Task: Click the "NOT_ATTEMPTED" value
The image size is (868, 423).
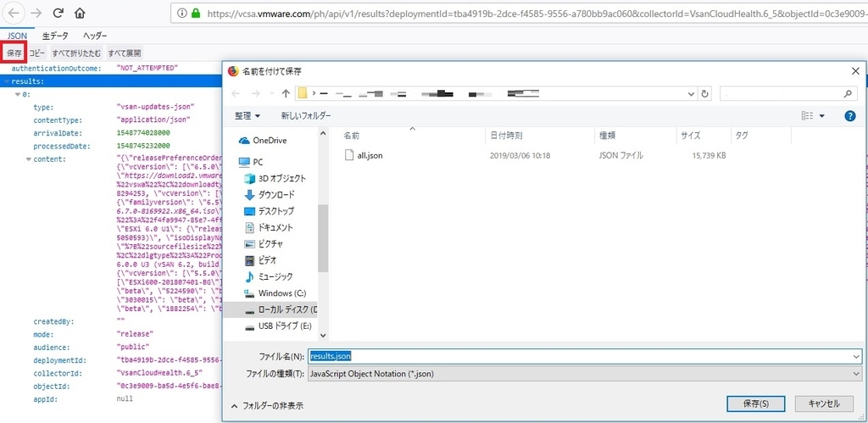Action: point(147,68)
